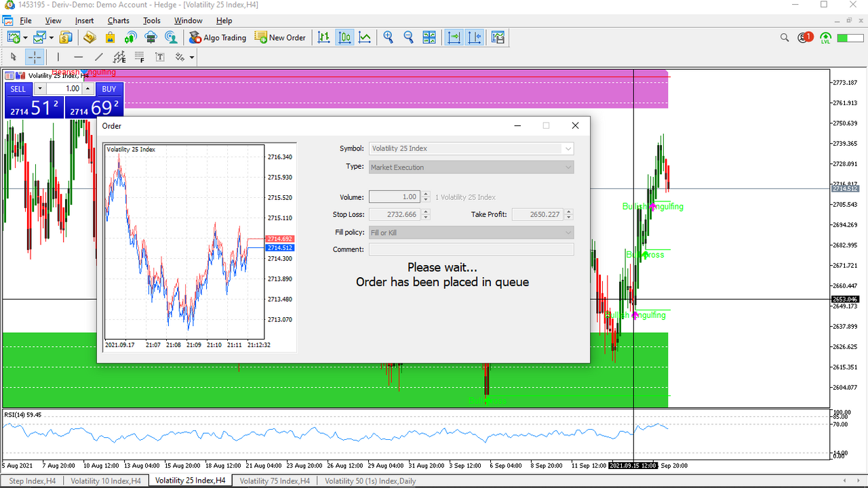Open the Insert menu
The image size is (868, 488).
[x=85, y=20]
